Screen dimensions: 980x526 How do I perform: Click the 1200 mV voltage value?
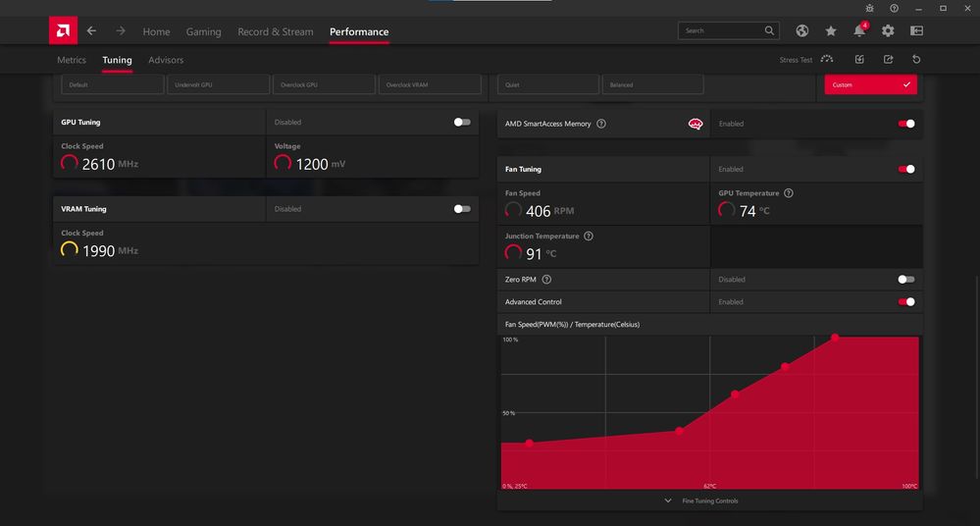pos(312,164)
